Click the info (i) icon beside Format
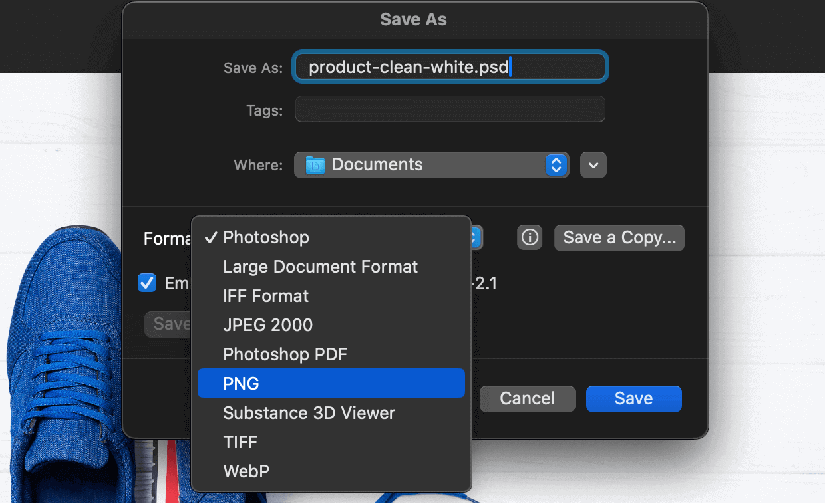The height and width of the screenshot is (504, 825). pyautogui.click(x=530, y=237)
